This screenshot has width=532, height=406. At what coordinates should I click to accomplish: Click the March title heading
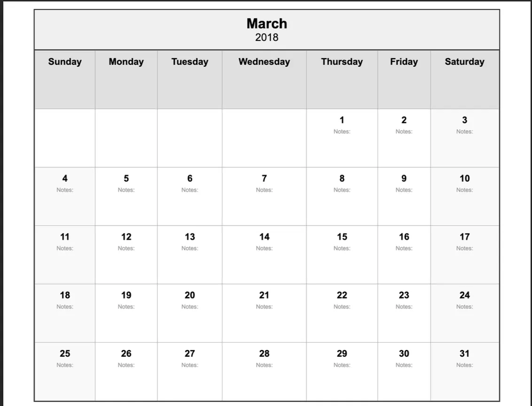[266, 23]
